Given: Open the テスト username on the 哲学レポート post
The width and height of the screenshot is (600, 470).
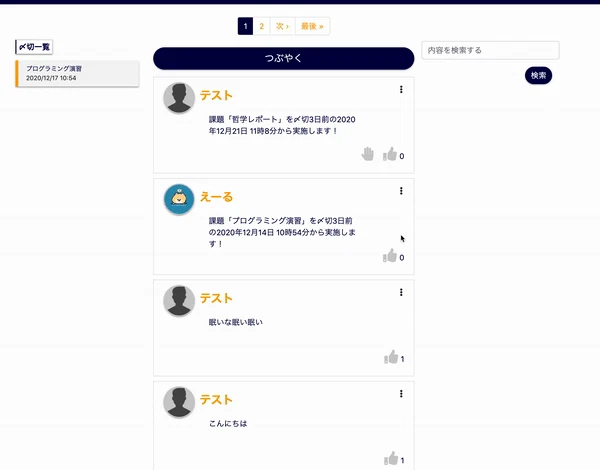Looking at the screenshot, I should click(216, 95).
